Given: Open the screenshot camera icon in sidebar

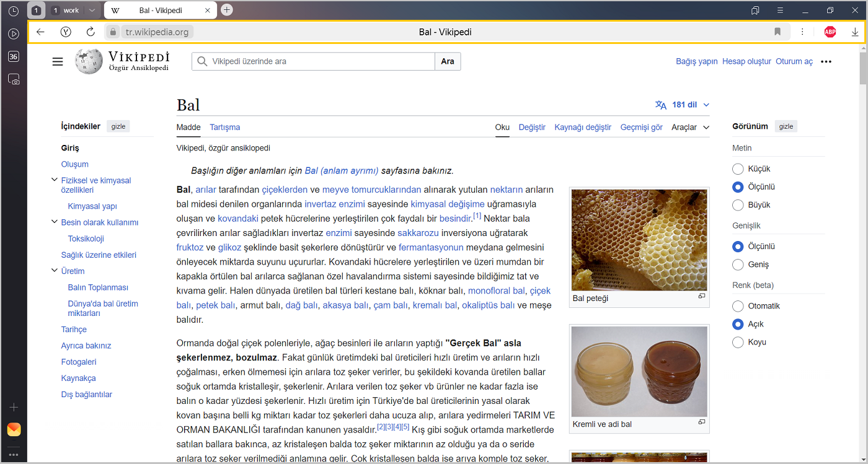Looking at the screenshot, I should 14,79.
